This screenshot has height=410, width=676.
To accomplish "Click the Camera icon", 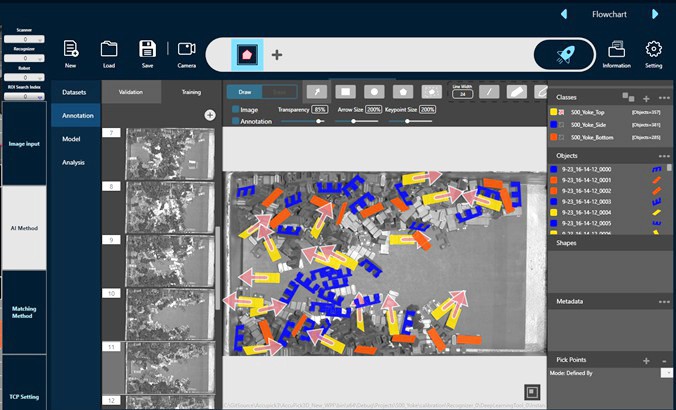I will click(x=186, y=53).
